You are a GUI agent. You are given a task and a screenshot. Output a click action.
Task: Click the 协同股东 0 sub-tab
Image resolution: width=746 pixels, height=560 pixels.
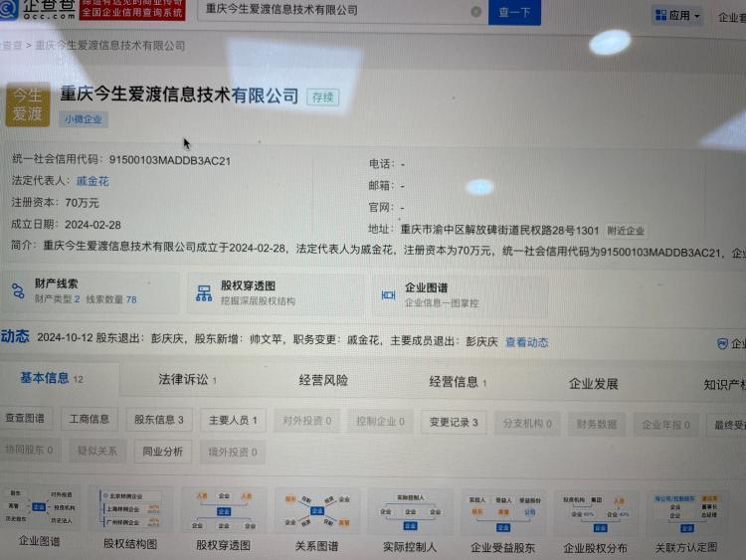[30, 450]
